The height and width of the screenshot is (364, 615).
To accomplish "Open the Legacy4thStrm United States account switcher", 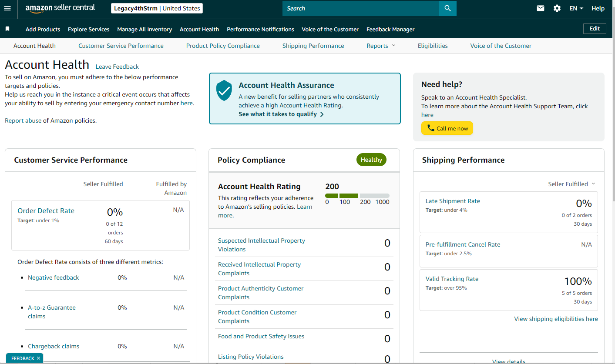I will [x=157, y=8].
